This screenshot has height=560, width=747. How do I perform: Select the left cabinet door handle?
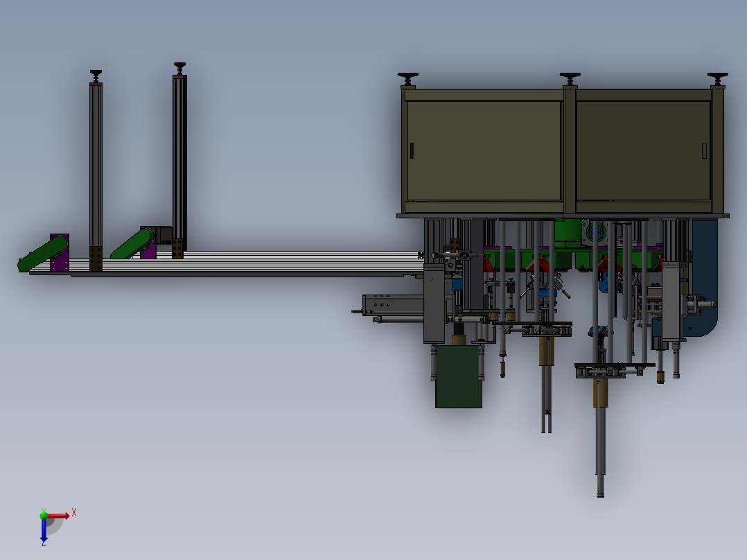tap(412, 150)
